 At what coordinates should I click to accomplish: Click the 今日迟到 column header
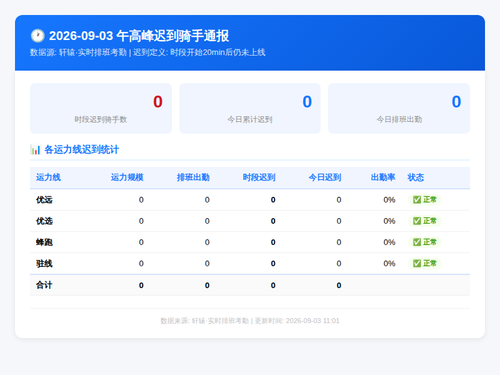click(x=325, y=177)
